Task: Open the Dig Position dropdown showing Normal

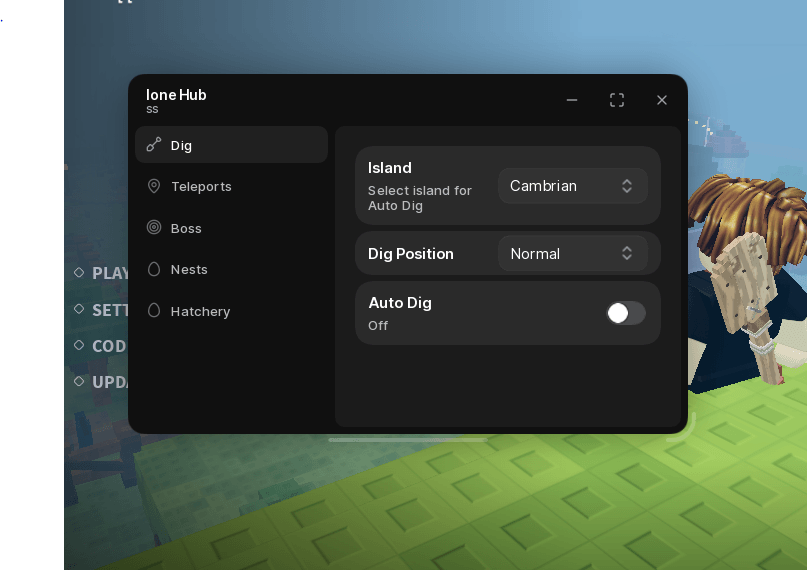Action: click(572, 253)
